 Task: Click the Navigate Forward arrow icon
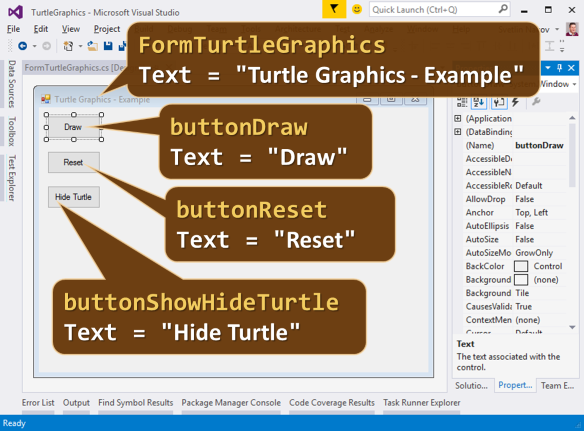click(47, 46)
